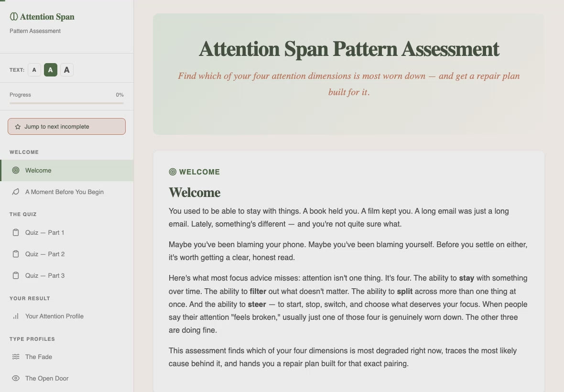This screenshot has width=564, height=392.
Task: Open Quiz — Part 3
Action: (x=66, y=276)
